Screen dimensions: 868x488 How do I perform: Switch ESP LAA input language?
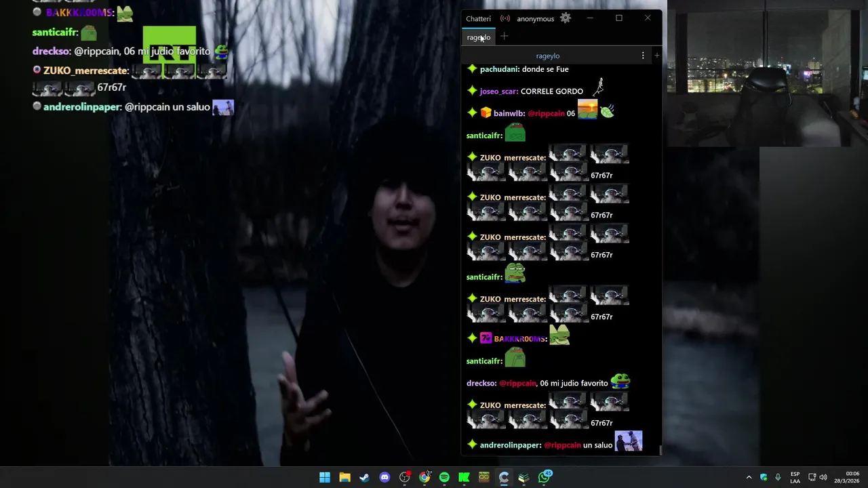(795, 477)
